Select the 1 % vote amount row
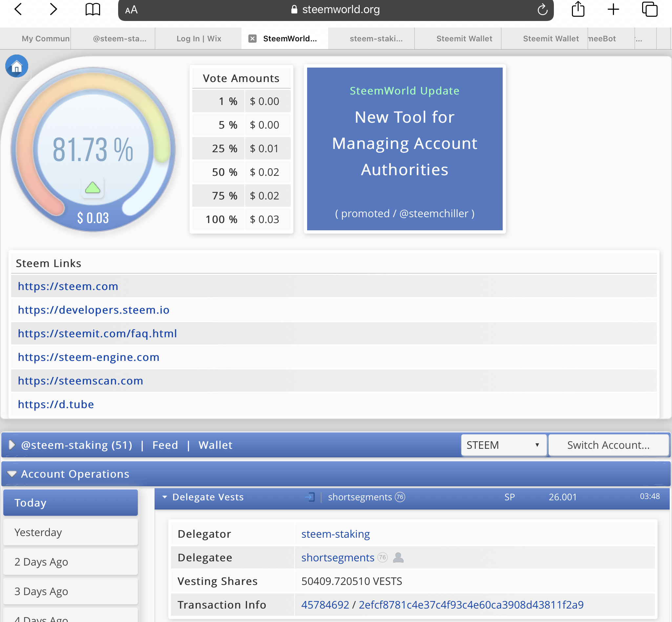672x622 pixels. (x=241, y=101)
